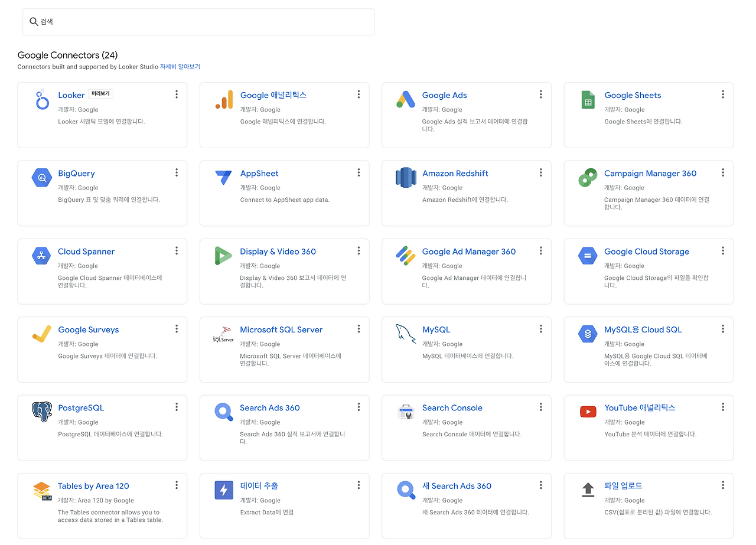The image size is (756, 545).
Task: Choose the MySQL connector title
Action: (436, 329)
